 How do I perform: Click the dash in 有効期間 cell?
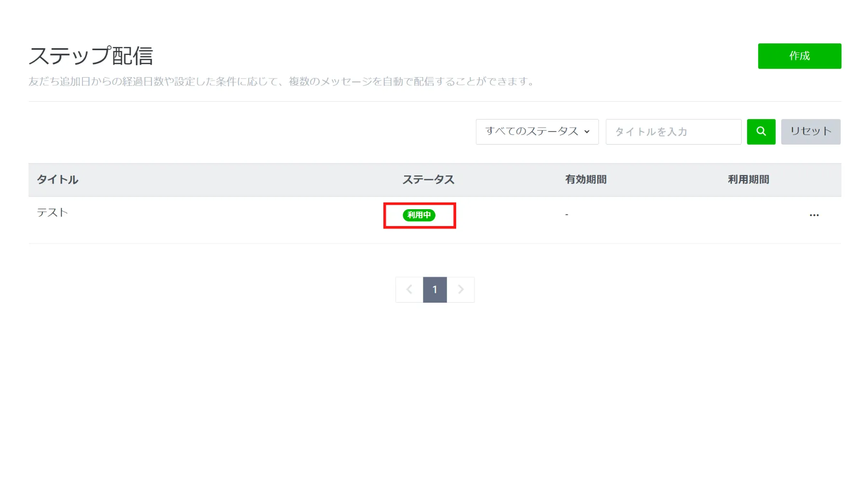point(567,214)
